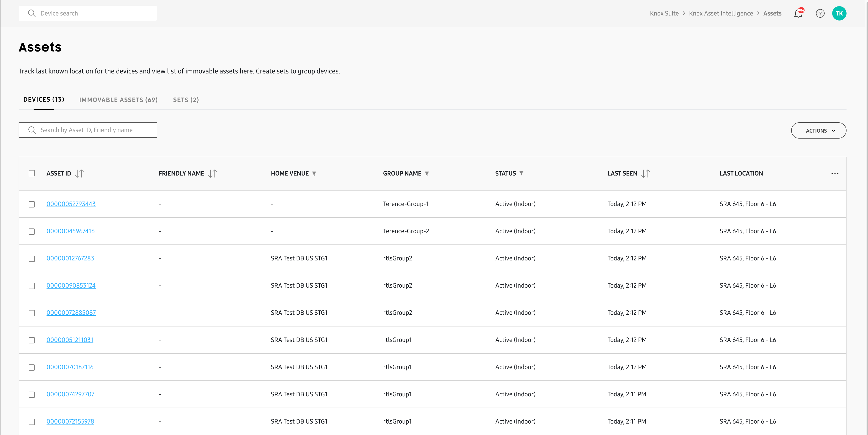Check the row for asset 00000072885087

click(32, 313)
